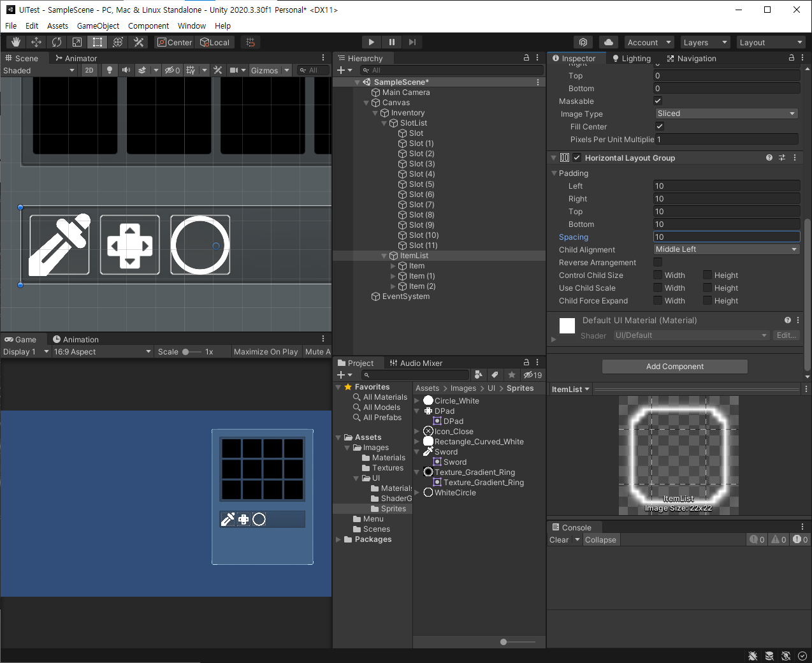Open Unity Collab services icon
Image resolution: width=812 pixels, height=663 pixels.
583,42
